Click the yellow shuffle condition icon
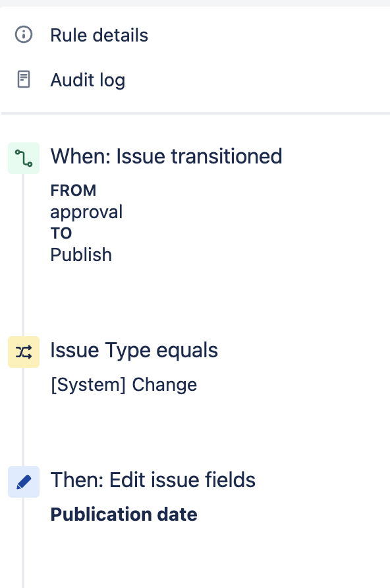390x588 pixels. pyautogui.click(x=23, y=351)
